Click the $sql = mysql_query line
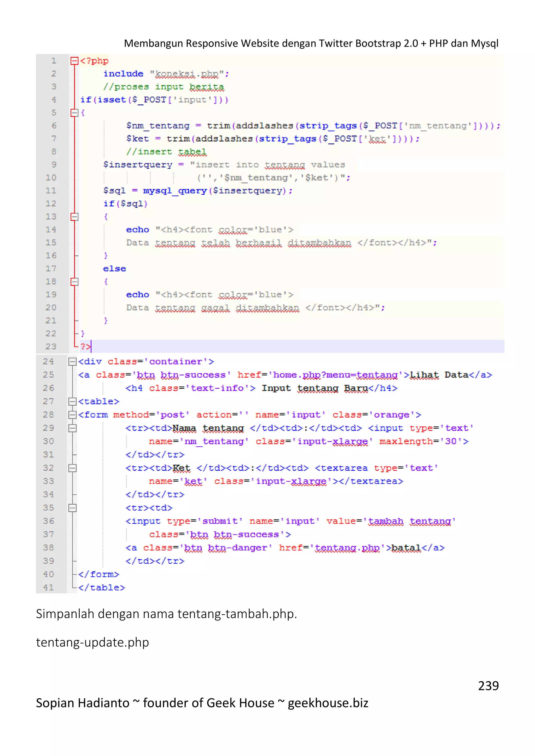Viewport: 535px width, 756px height. [198, 191]
